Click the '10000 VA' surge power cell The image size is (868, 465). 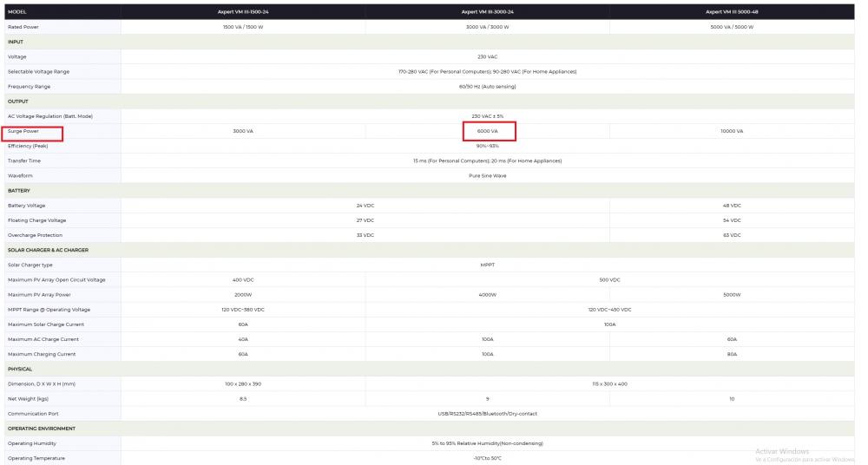click(x=732, y=131)
